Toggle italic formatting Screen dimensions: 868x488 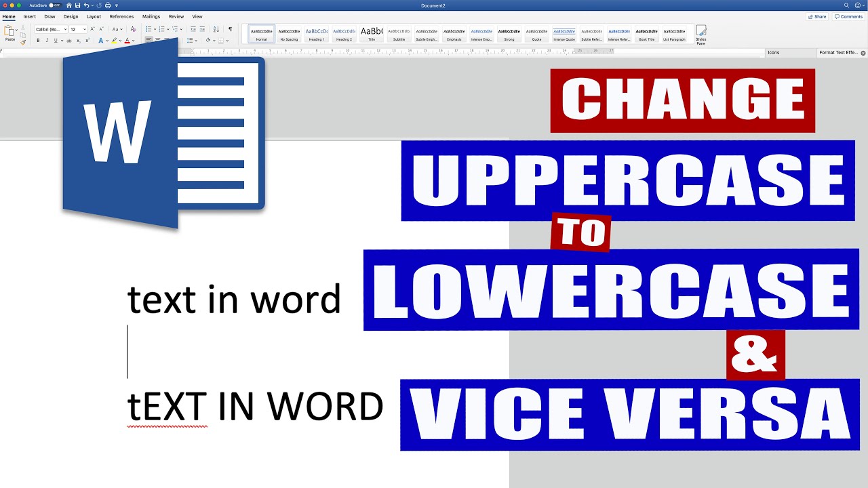(x=47, y=41)
